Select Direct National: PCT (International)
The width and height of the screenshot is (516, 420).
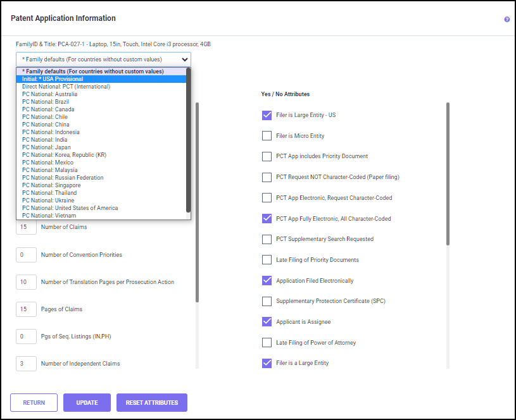(x=66, y=87)
